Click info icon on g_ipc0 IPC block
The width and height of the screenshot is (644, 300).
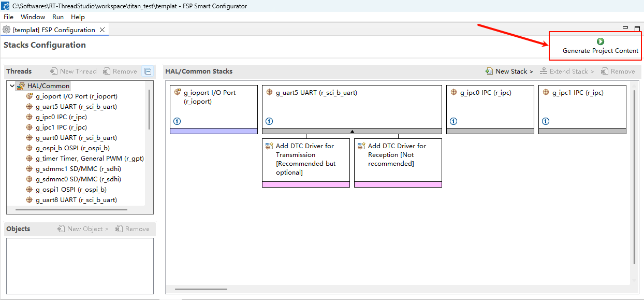453,121
